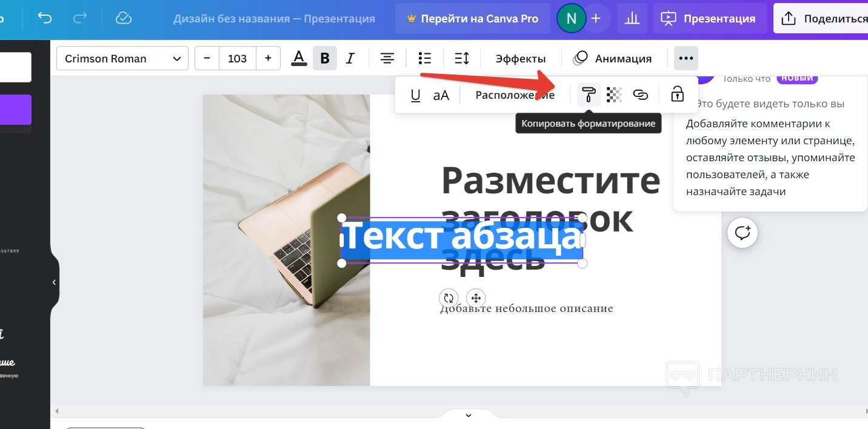This screenshot has height=429, width=868.
Task: Open the text color picker
Action: coord(299,58)
